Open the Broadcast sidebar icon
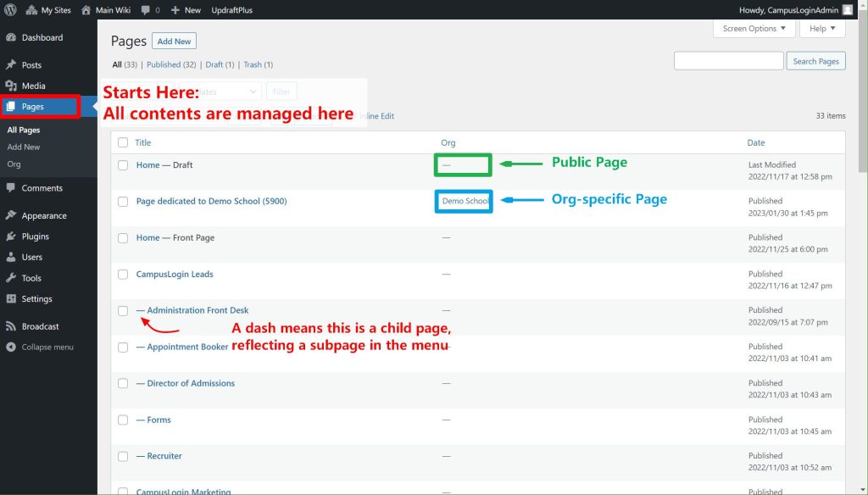Viewport: 868px width, 495px height. [11, 326]
